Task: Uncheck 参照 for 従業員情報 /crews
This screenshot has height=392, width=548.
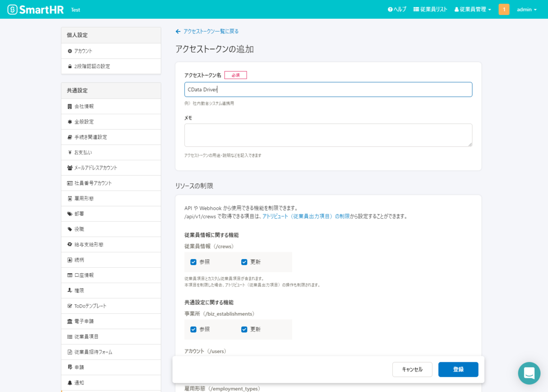Action: pyautogui.click(x=193, y=262)
